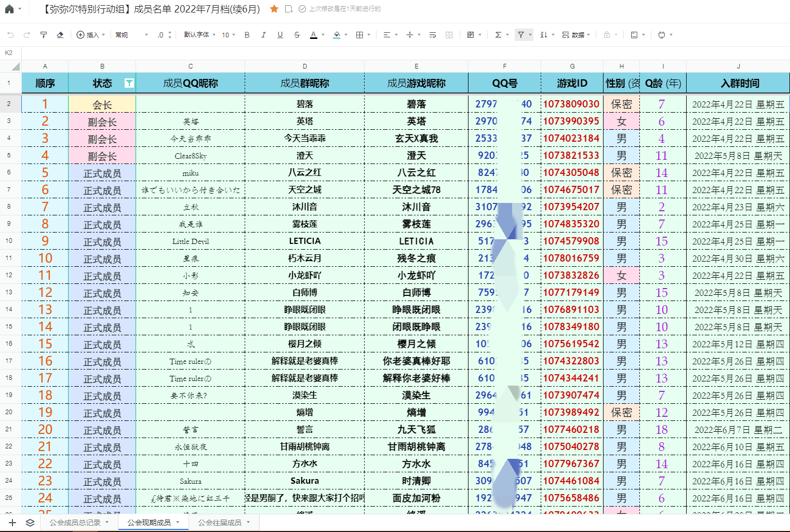The image size is (790, 532).
Task: Click the horizontal alignment icon
Action: (386, 35)
